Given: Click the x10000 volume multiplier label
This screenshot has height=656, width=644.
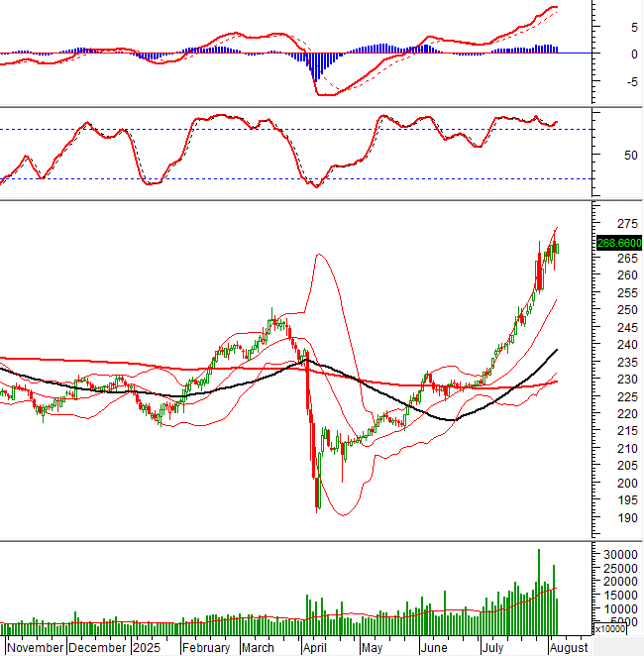Looking at the screenshot, I should pos(610,629).
